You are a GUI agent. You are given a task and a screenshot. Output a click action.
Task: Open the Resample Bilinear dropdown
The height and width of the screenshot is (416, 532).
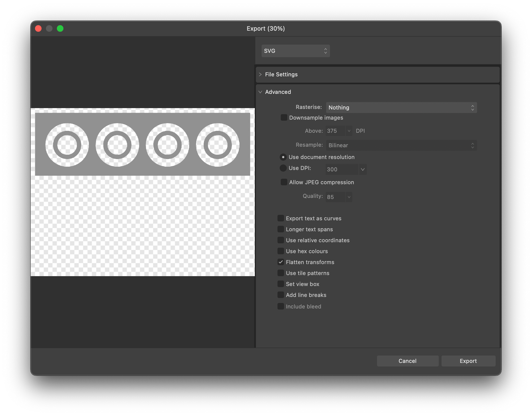click(x=401, y=145)
